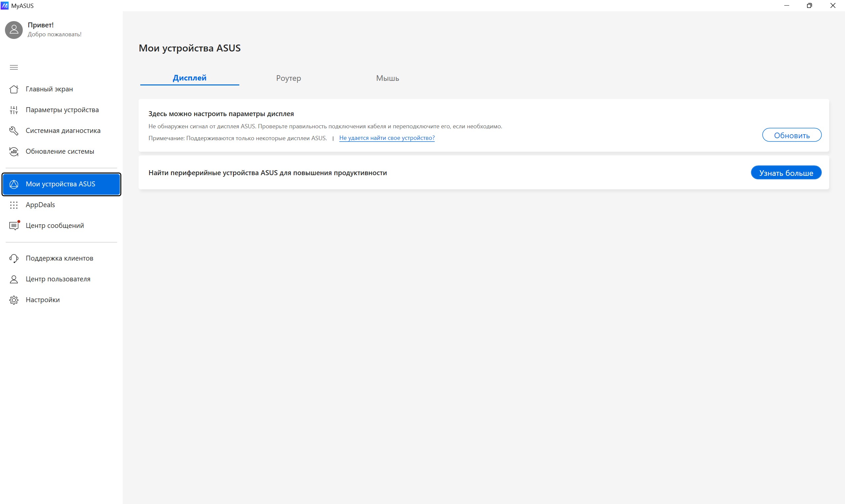Click the user profile avatar icon
Screen dimensions: 845x504
tap(14, 30)
